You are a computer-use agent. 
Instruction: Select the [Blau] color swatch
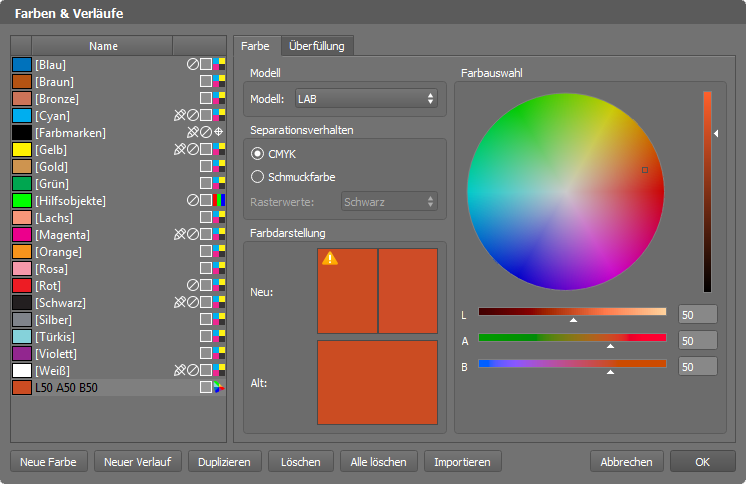point(22,64)
